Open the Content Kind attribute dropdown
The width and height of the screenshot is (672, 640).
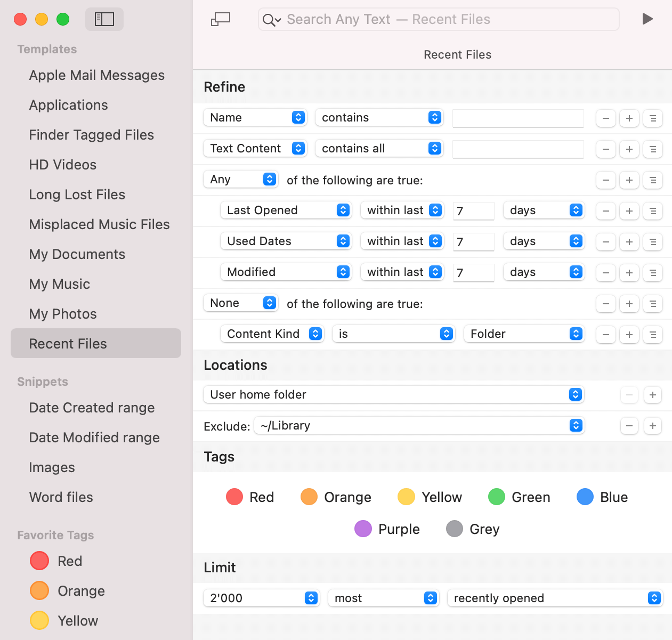[272, 334]
